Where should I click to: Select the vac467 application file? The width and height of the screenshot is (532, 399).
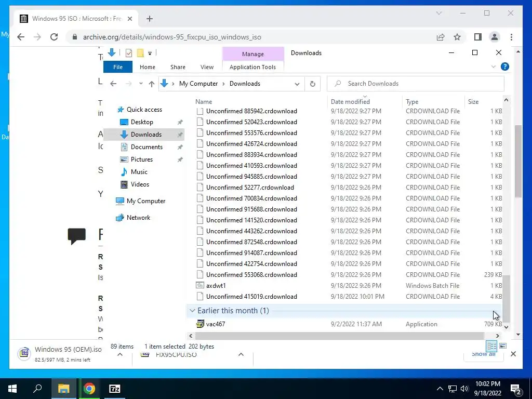pyautogui.click(x=216, y=324)
